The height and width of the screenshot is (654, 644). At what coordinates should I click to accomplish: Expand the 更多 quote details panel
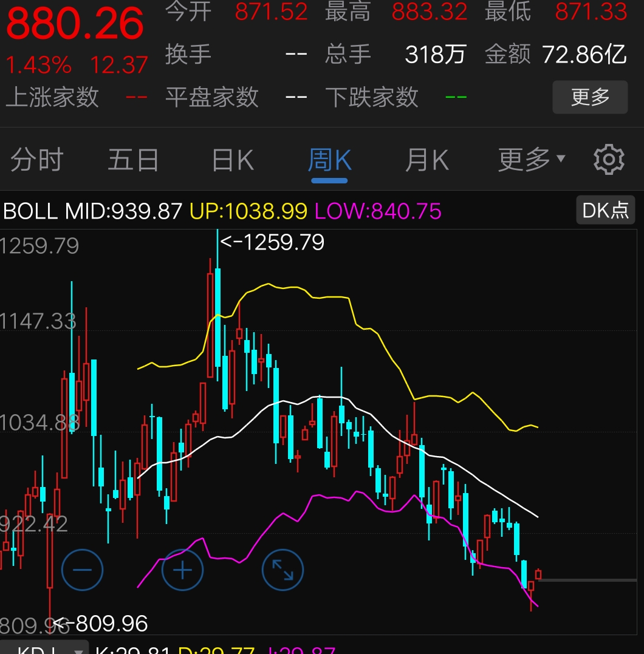tap(589, 97)
